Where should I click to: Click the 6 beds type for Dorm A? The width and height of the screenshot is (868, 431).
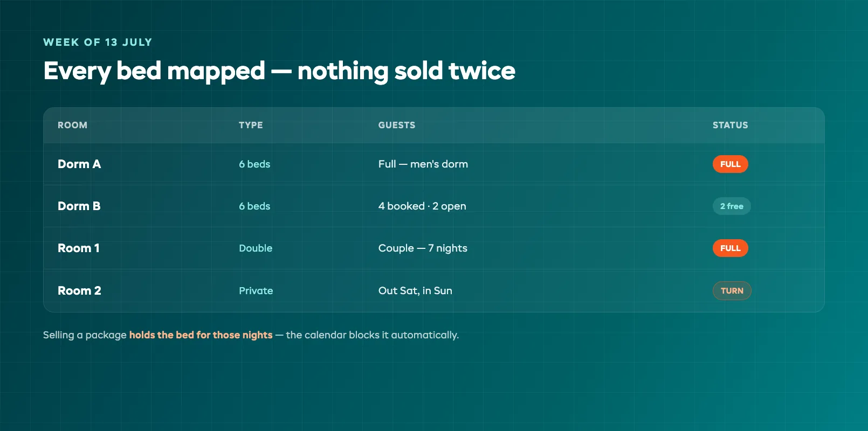coord(254,164)
